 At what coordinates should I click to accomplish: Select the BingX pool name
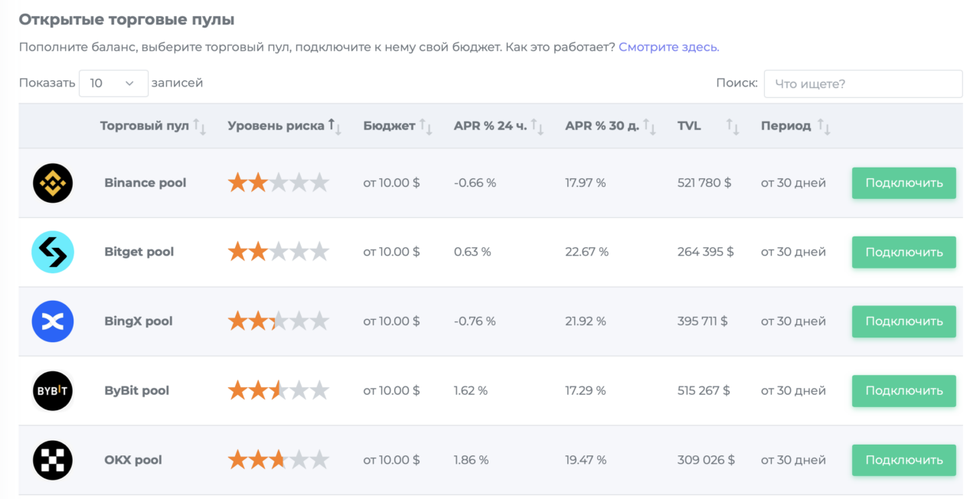click(139, 321)
